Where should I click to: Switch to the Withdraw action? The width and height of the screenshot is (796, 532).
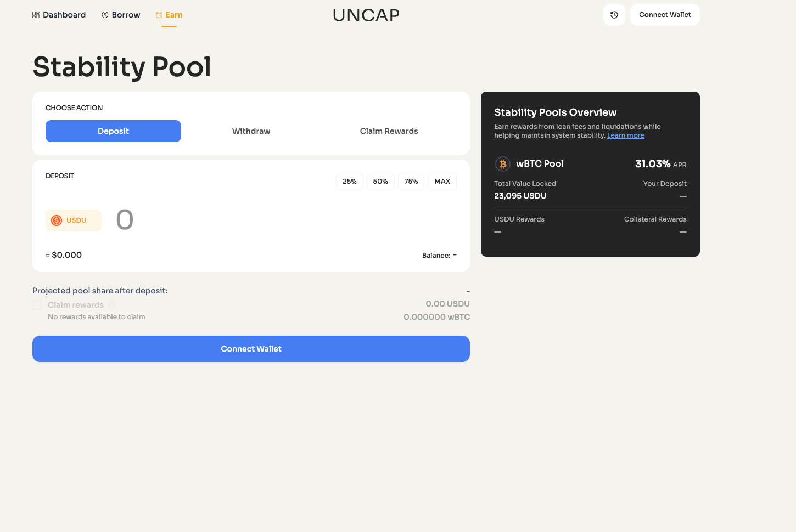point(251,131)
